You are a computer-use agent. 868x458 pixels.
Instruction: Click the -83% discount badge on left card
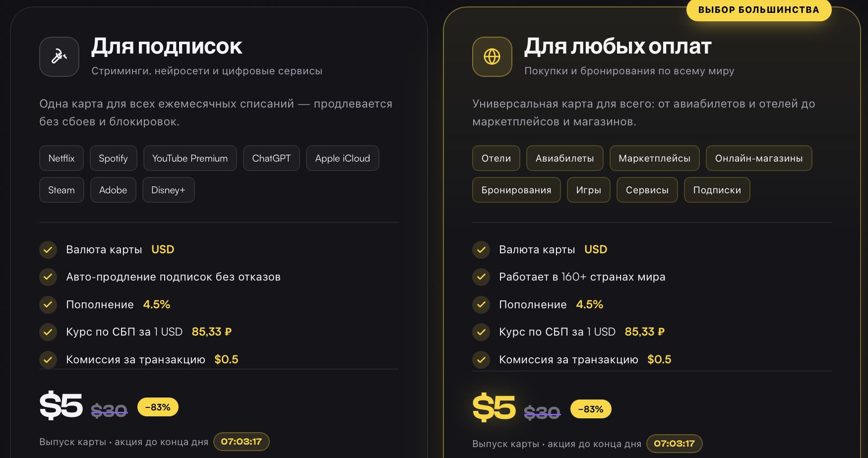click(158, 407)
